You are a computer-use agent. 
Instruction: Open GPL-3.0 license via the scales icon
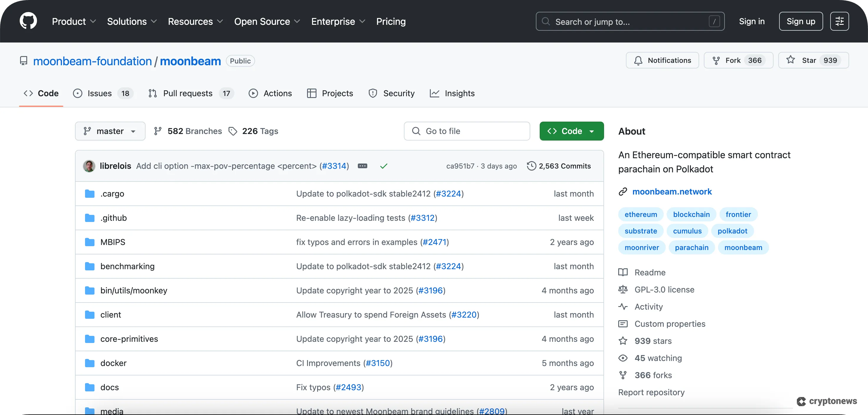coord(623,289)
